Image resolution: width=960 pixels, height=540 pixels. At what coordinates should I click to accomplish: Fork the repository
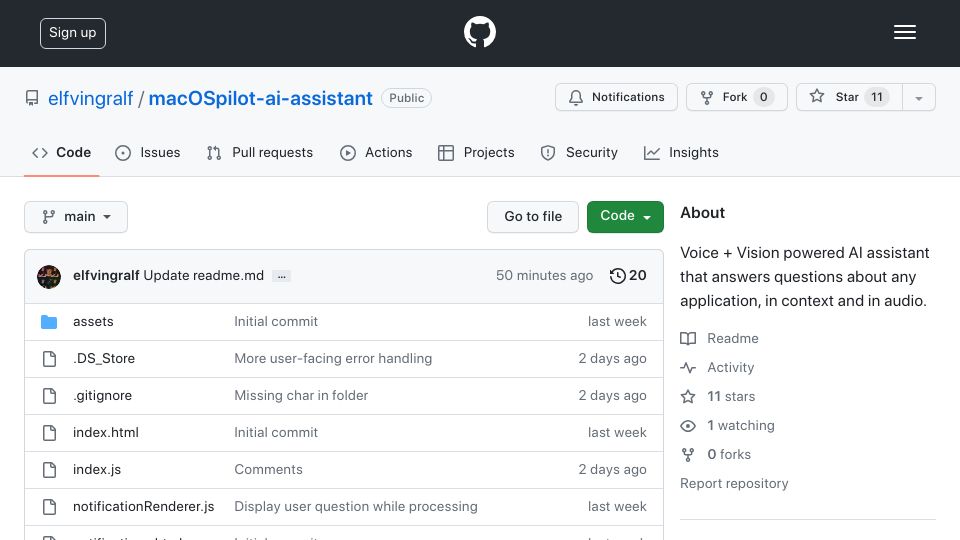click(x=737, y=97)
